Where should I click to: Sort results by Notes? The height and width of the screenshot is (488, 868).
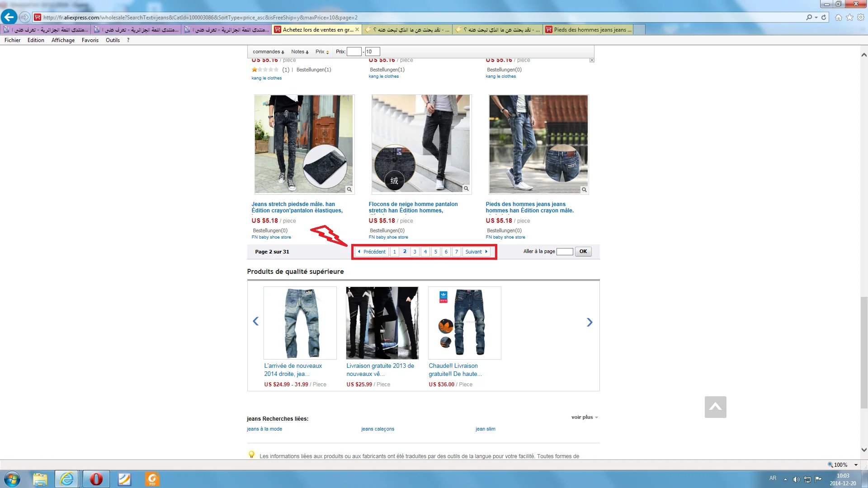point(300,52)
